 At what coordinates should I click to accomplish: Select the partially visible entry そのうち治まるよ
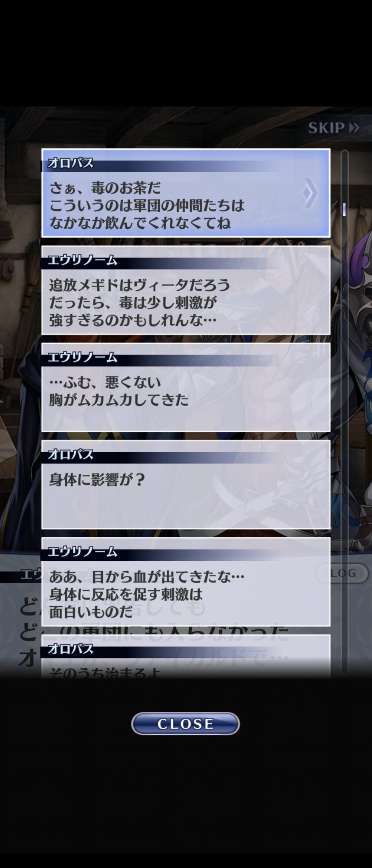(186, 656)
